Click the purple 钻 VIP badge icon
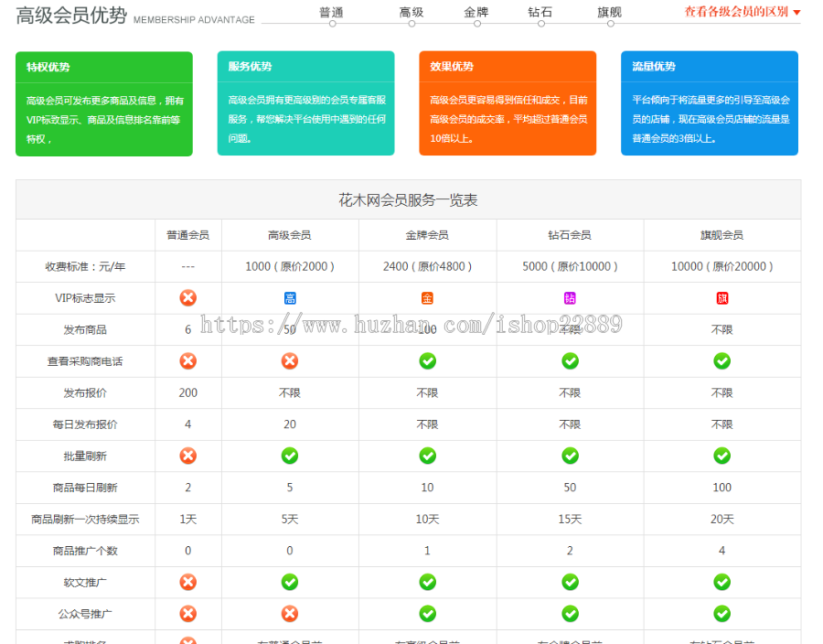The width and height of the screenshot is (823, 644). click(570, 298)
